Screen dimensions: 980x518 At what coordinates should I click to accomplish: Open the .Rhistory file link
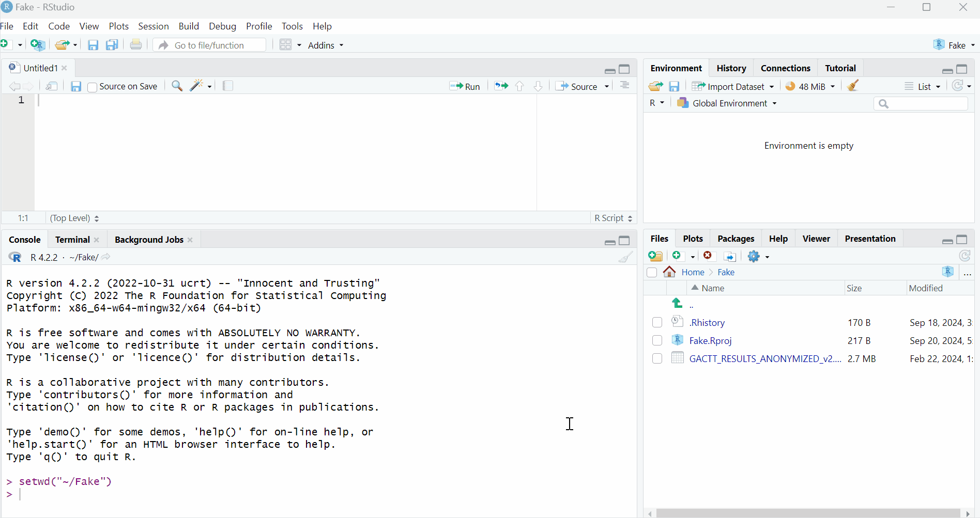point(707,323)
